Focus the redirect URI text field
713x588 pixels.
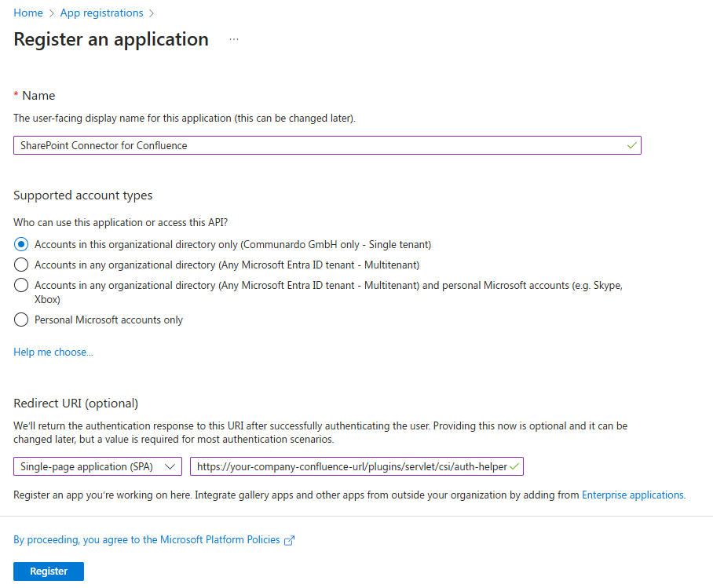point(349,466)
